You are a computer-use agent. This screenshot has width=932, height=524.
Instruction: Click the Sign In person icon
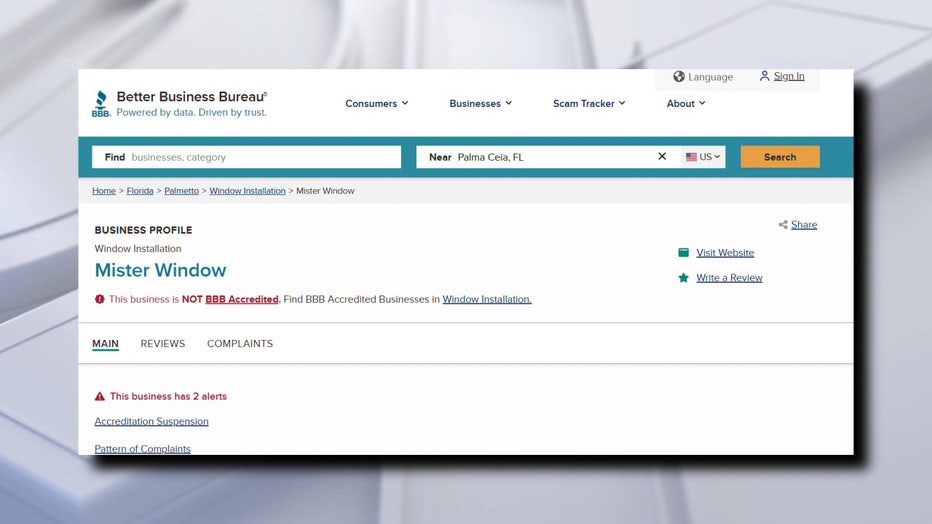(x=765, y=76)
